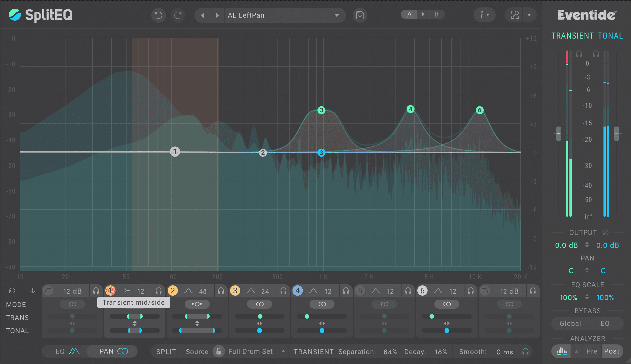This screenshot has width=631, height=364.
Task: Toggle band 3 enable button
Action: pyautogui.click(x=235, y=291)
